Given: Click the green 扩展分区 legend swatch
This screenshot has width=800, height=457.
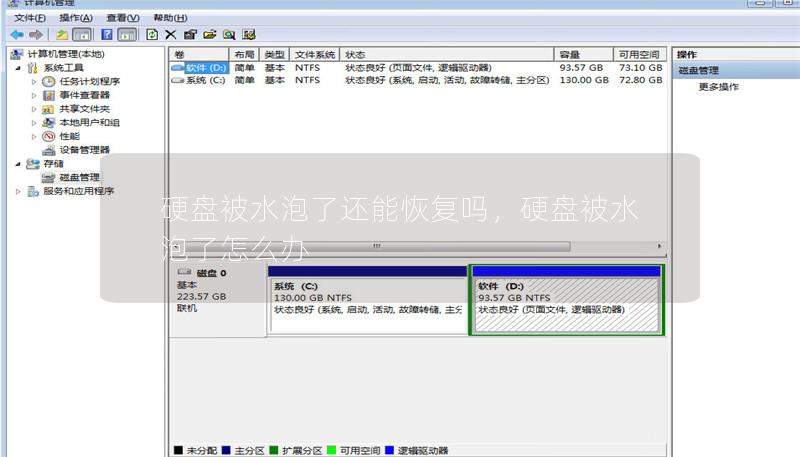Looking at the screenshot, I should [x=273, y=450].
